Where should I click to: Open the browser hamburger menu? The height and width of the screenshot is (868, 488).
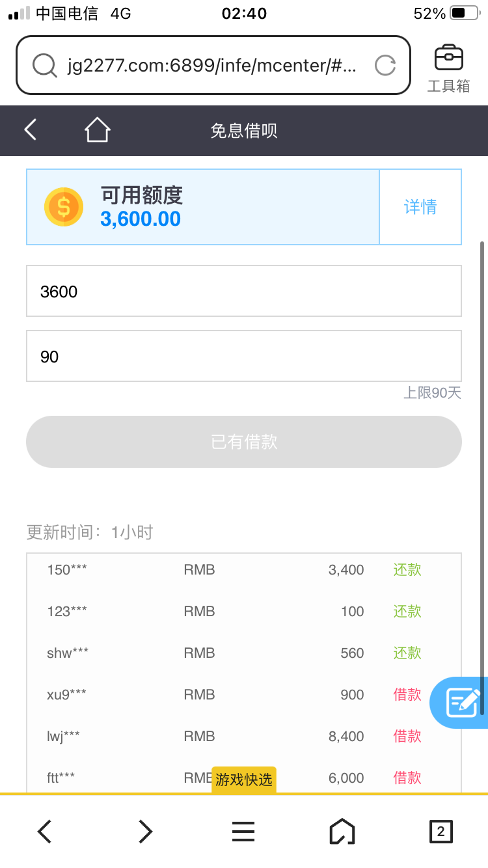tap(243, 831)
